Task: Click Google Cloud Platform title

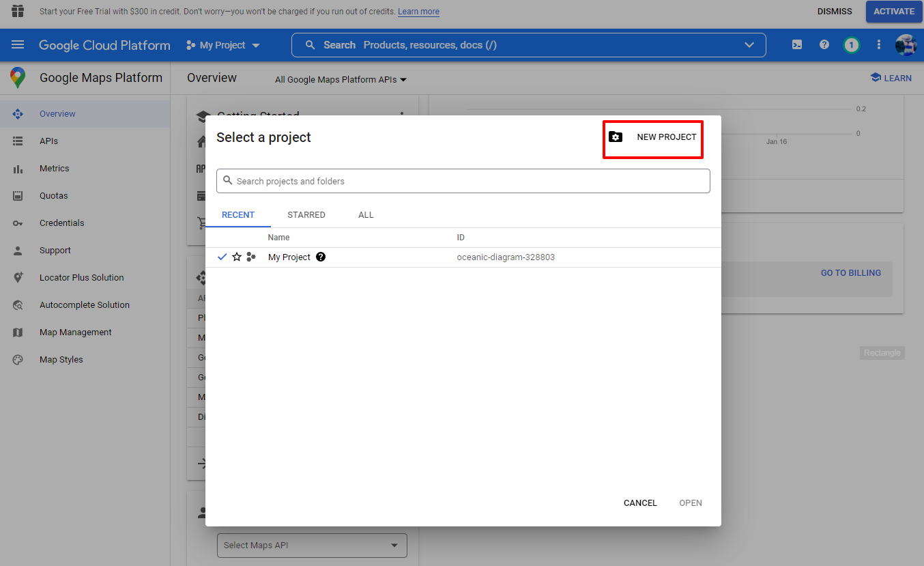Action: tap(104, 45)
